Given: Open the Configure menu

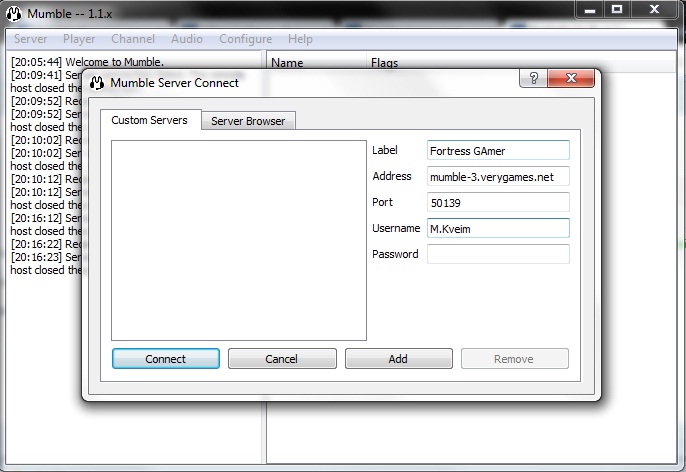Looking at the screenshot, I should coord(245,39).
